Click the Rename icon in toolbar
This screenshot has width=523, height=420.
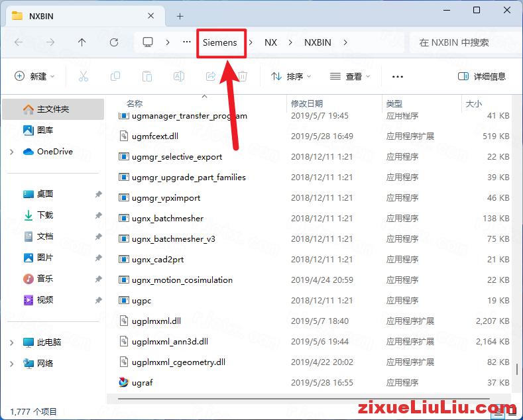coord(179,76)
